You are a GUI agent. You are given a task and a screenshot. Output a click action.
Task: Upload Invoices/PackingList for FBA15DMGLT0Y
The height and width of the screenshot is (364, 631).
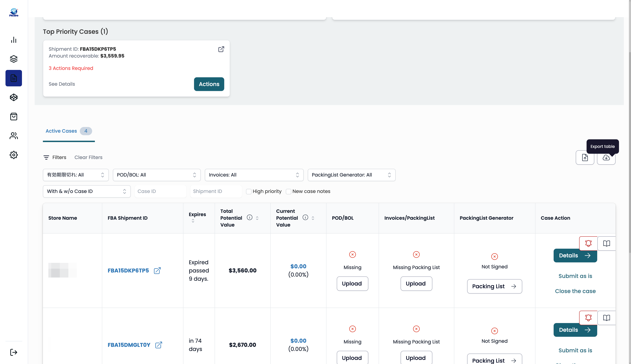pos(416,358)
